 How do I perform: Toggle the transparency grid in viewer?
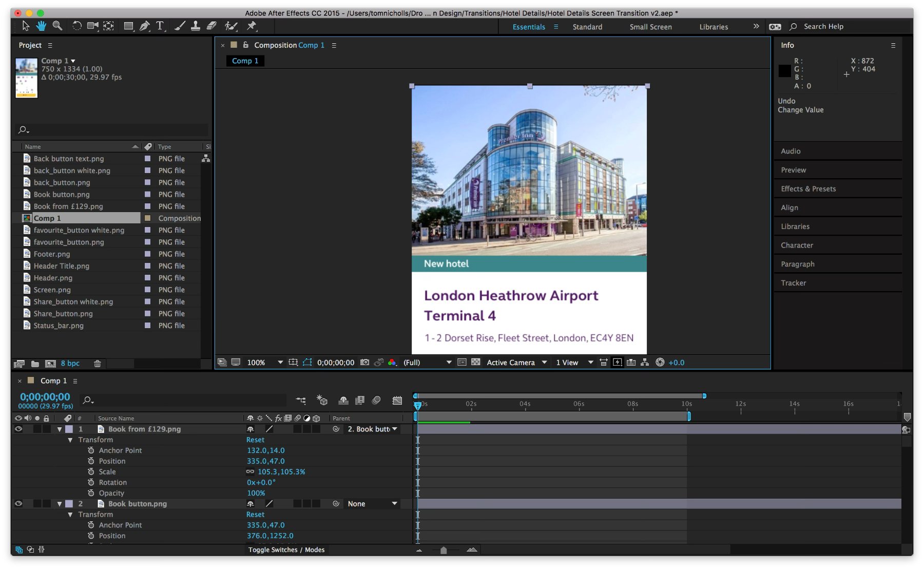[x=476, y=363]
